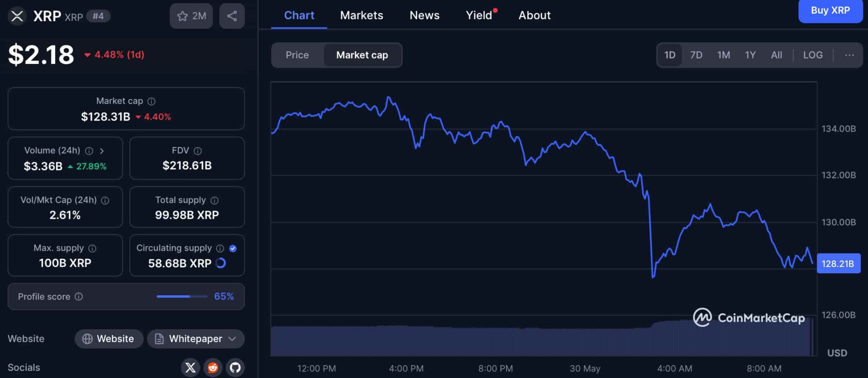868x378 pixels.
Task: Toggle LOG scale on chart
Action: coord(812,55)
